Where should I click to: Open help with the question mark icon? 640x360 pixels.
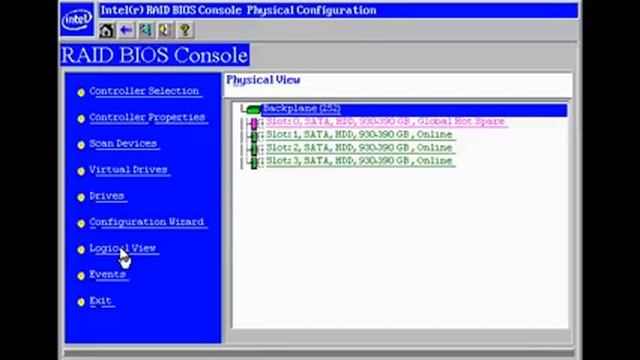click(x=185, y=31)
